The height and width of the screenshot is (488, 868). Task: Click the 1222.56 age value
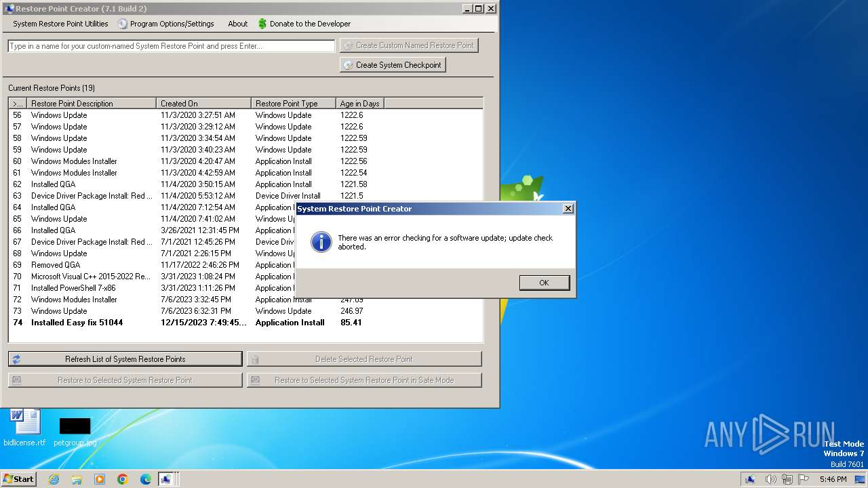click(353, 161)
